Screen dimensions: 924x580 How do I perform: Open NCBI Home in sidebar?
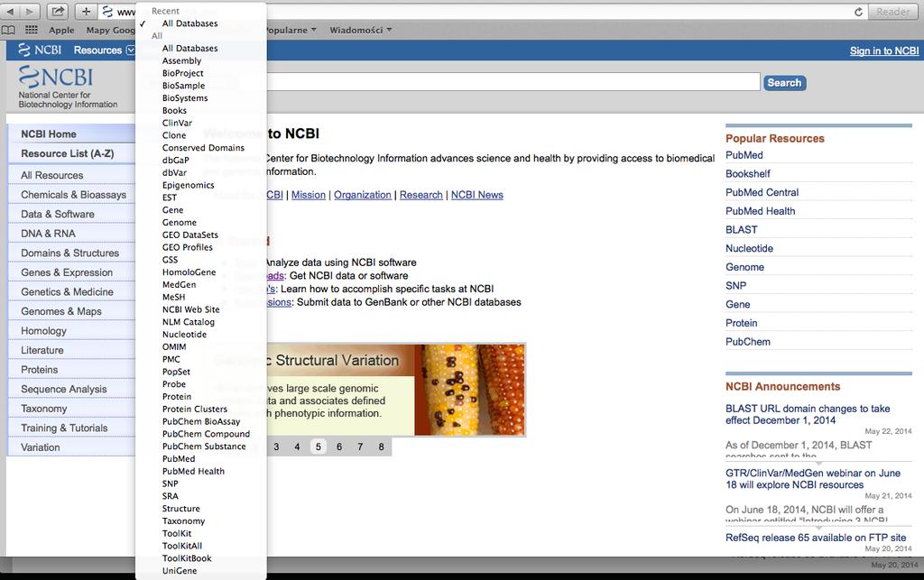point(71,134)
